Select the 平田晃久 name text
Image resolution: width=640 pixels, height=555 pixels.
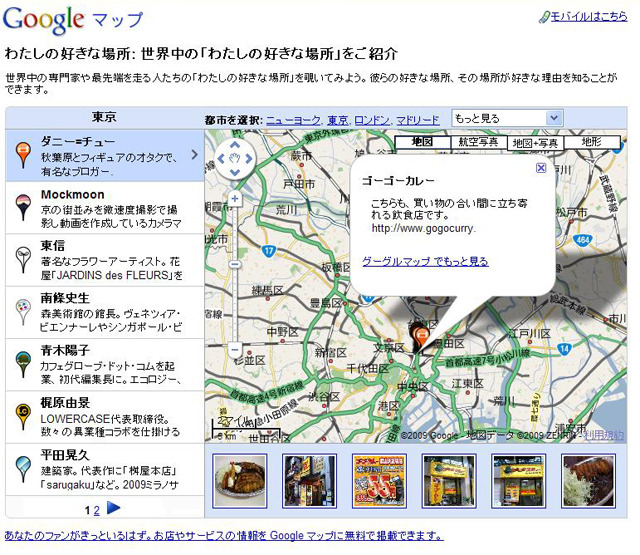[x=64, y=455]
